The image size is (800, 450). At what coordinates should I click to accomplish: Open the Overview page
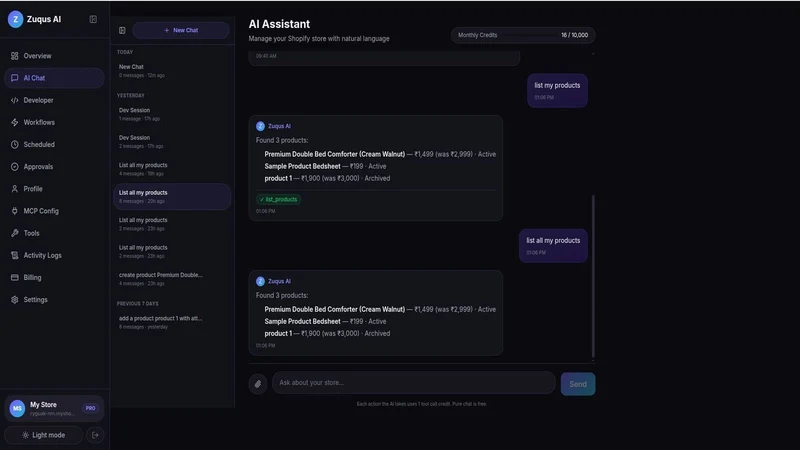coord(54,56)
